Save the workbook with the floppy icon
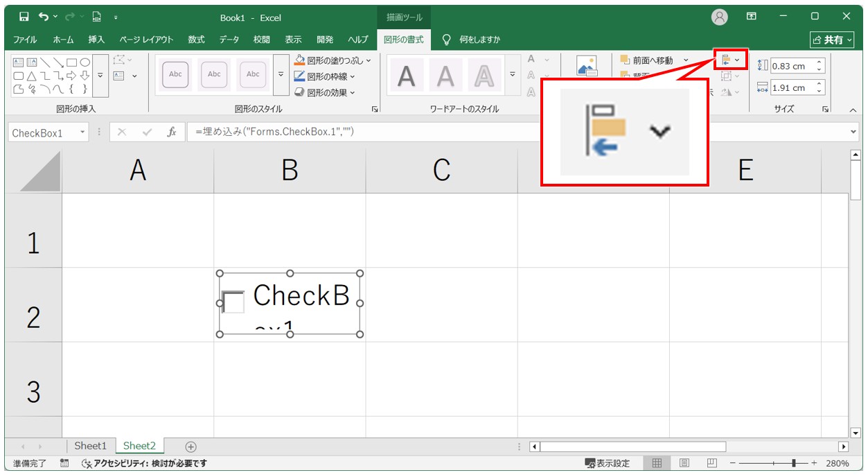 [x=24, y=17]
